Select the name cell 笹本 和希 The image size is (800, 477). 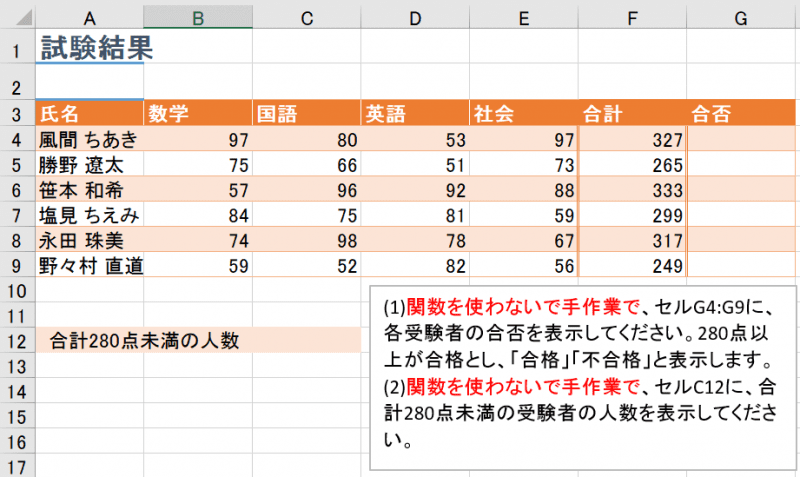[90, 189]
